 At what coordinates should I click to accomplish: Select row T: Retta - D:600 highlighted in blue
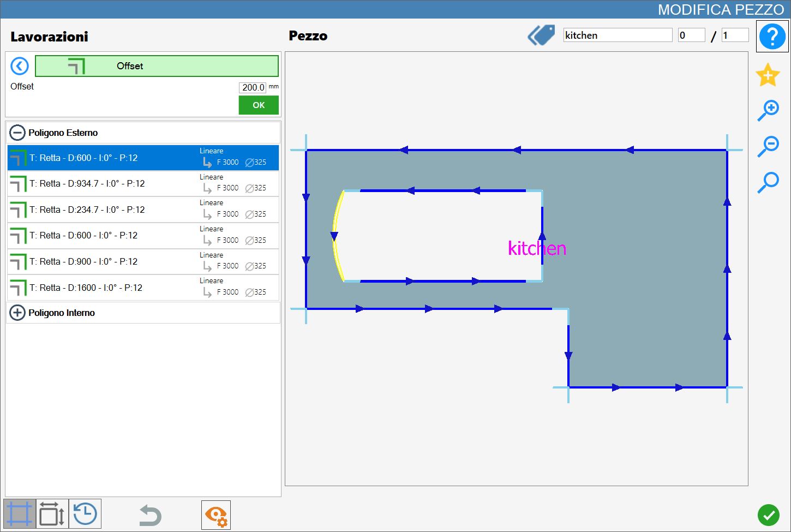point(143,158)
